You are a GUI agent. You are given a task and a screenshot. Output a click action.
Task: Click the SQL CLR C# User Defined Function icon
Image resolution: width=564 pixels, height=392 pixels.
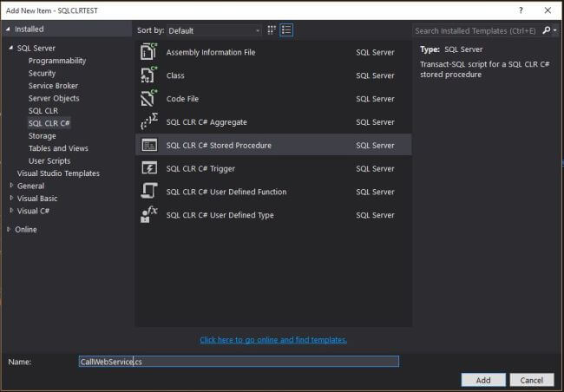tap(149, 192)
